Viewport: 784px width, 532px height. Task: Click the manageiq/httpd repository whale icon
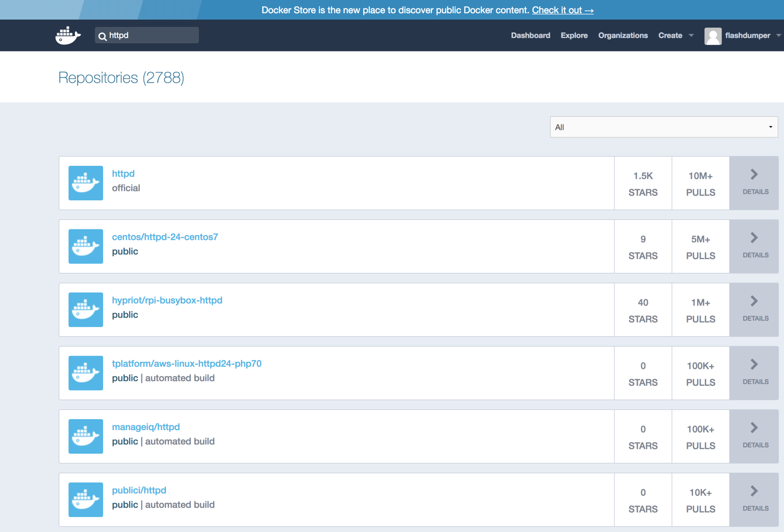pyautogui.click(x=85, y=436)
